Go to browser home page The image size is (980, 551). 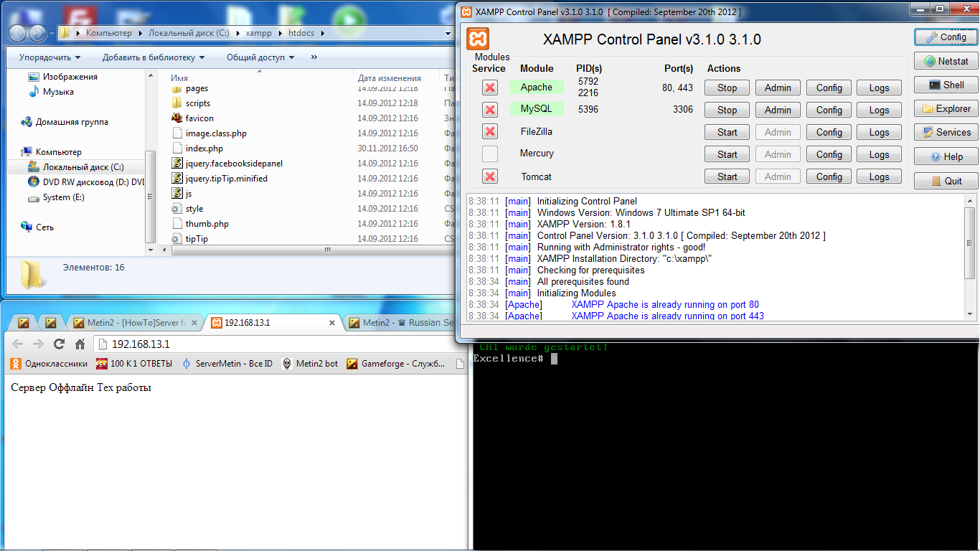pyautogui.click(x=80, y=344)
